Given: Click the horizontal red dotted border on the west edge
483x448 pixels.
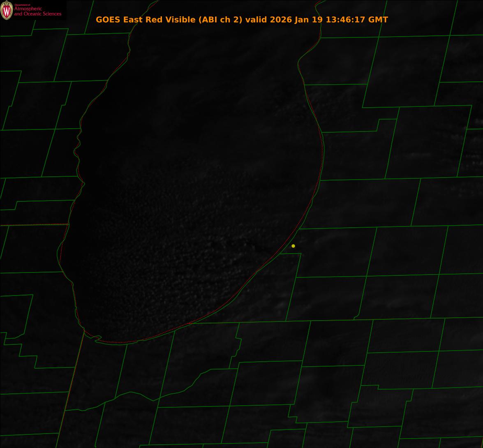Looking at the screenshot, I should 33,225.
